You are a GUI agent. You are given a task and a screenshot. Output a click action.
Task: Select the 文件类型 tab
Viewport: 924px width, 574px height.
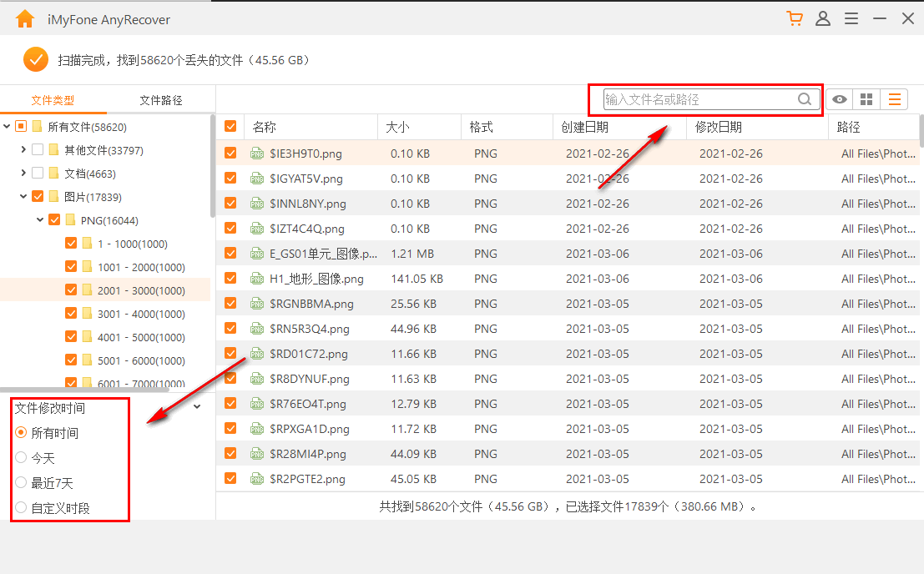coord(53,100)
